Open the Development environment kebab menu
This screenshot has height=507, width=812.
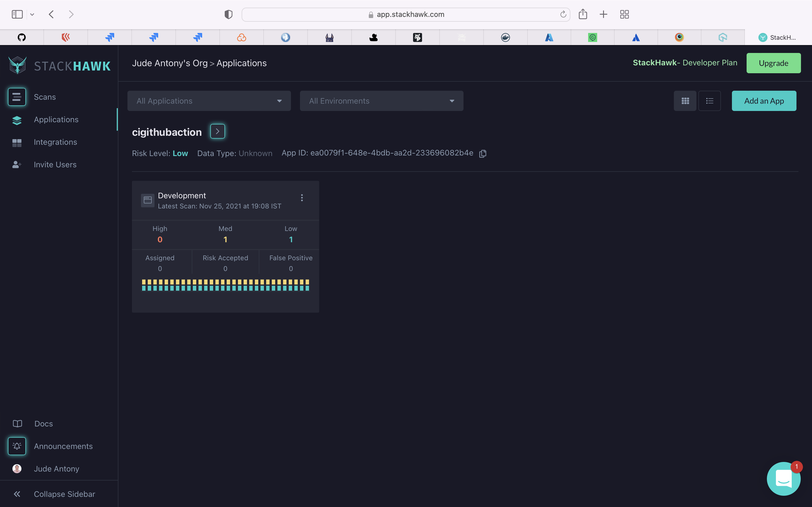coord(302,198)
